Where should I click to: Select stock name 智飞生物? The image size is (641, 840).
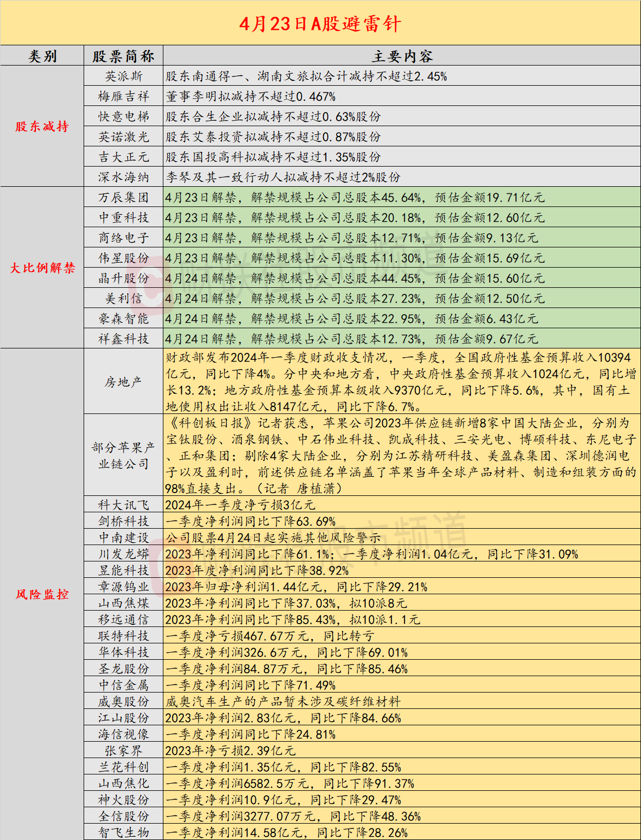tap(124, 832)
